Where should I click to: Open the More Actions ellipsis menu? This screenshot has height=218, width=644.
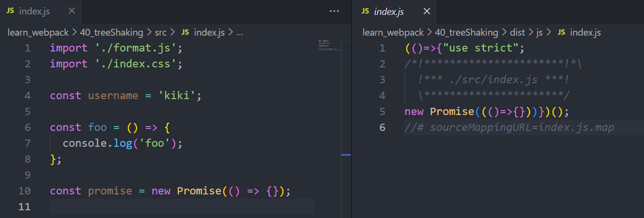(x=334, y=11)
